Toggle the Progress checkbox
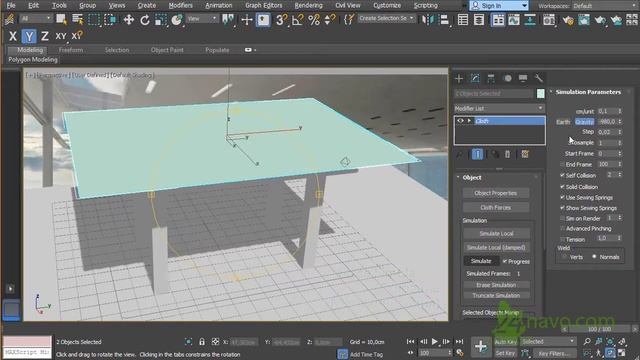 (x=505, y=261)
